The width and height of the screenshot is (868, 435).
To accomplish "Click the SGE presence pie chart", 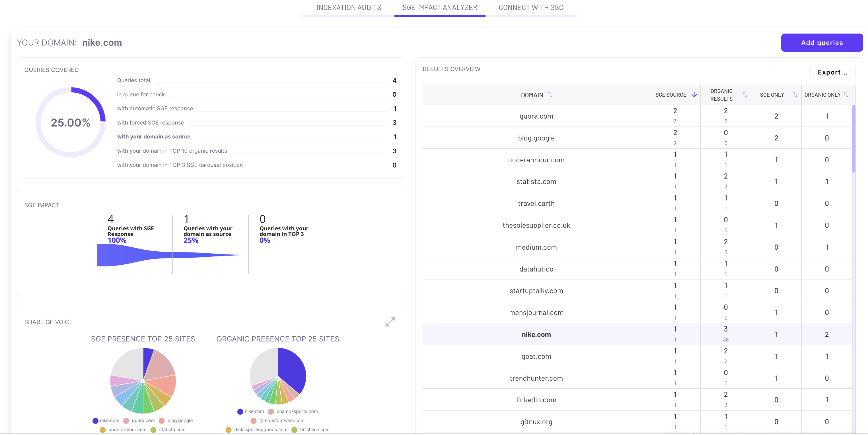I will pos(143,380).
